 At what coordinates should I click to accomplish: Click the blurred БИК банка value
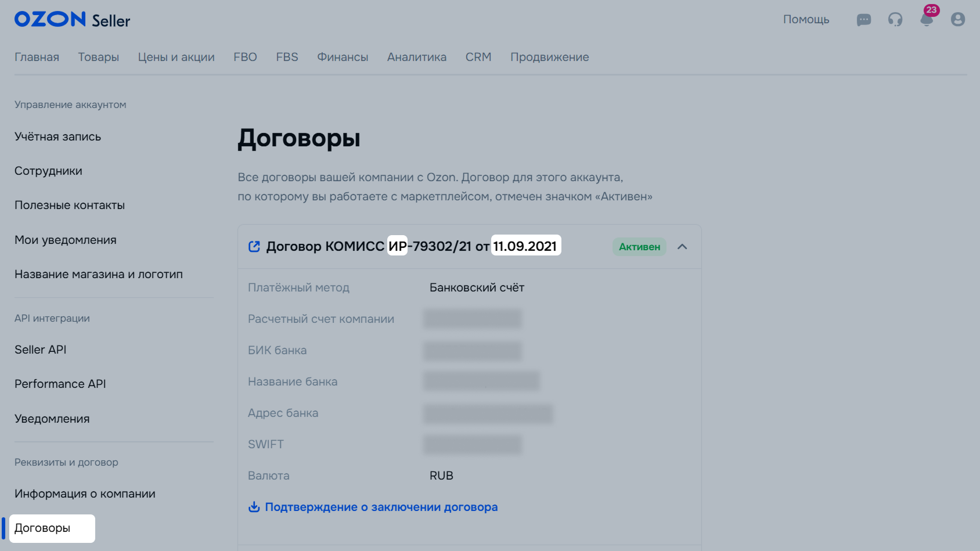(473, 351)
